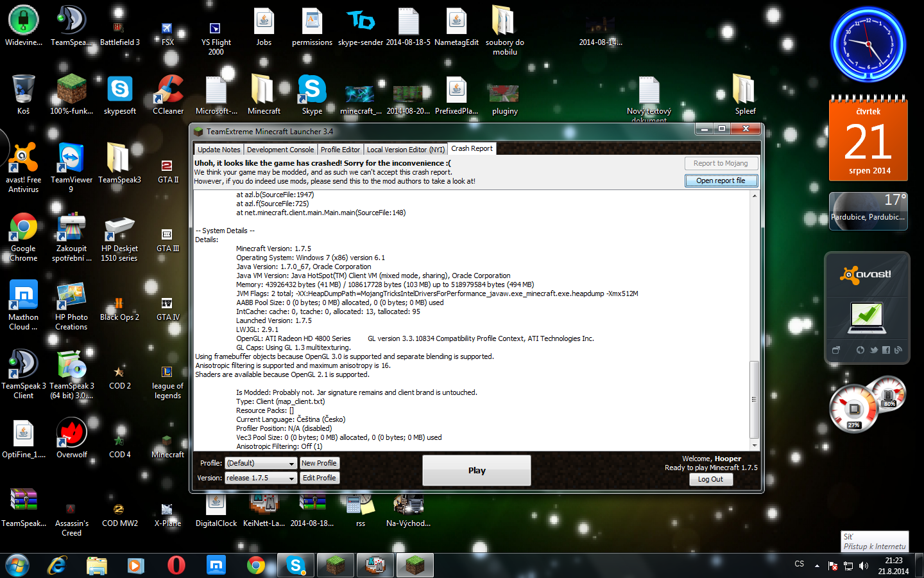The width and height of the screenshot is (924, 578).
Task: Click the Opera taskbar icon
Action: 176,565
